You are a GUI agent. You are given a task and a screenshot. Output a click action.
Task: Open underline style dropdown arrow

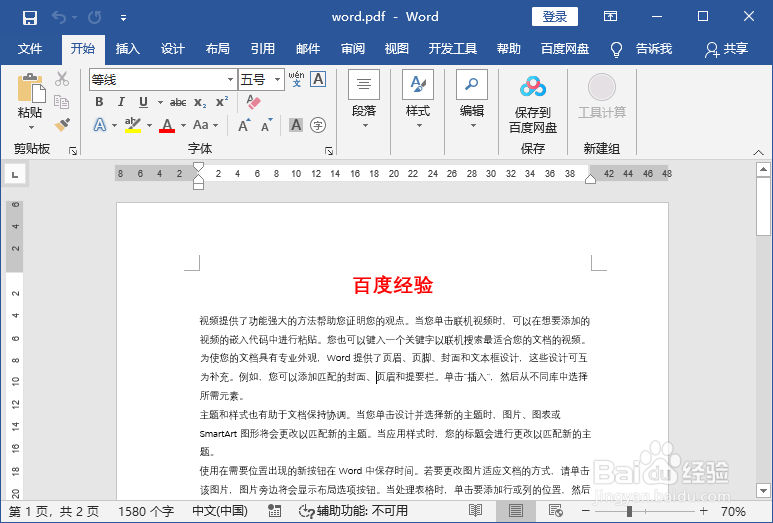[160, 103]
